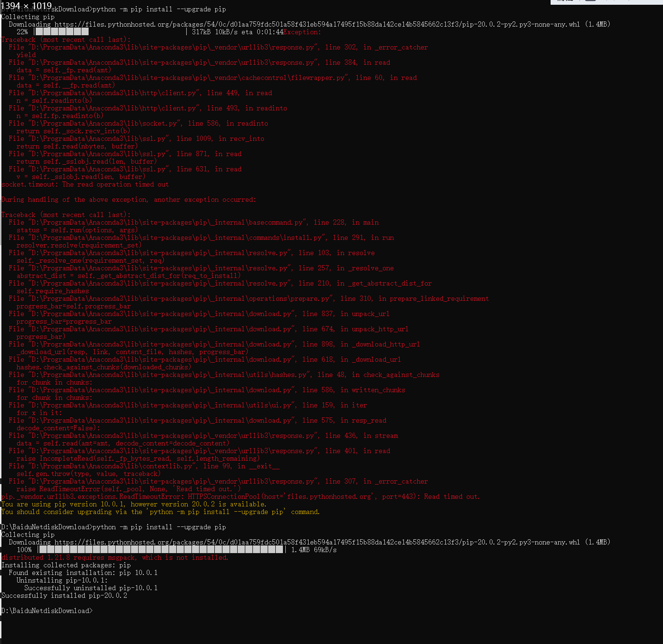Click prepare.py line 310 prepare_linked_requirement entry
The width and height of the screenshot is (663, 644).
[x=249, y=298]
